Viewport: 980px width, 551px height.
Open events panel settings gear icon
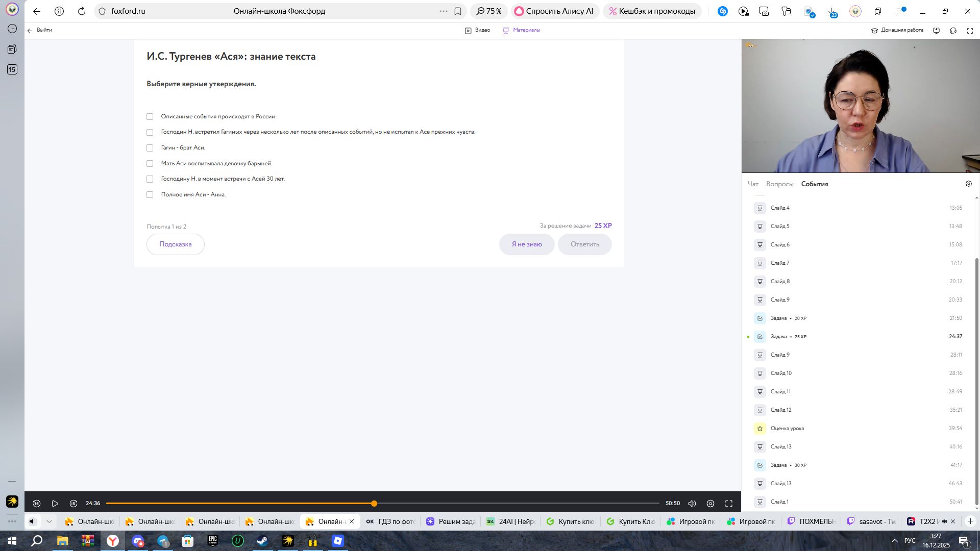point(969,184)
